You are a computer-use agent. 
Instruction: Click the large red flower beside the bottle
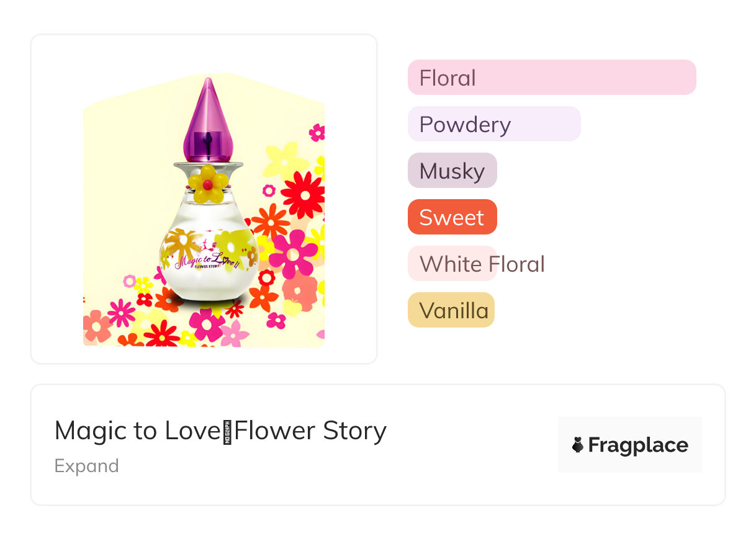[x=304, y=194]
